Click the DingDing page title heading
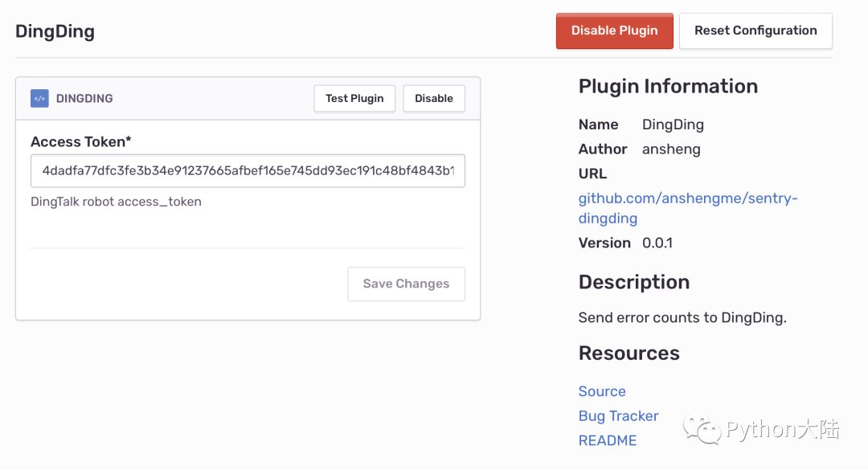This screenshot has height=470, width=868. click(55, 31)
